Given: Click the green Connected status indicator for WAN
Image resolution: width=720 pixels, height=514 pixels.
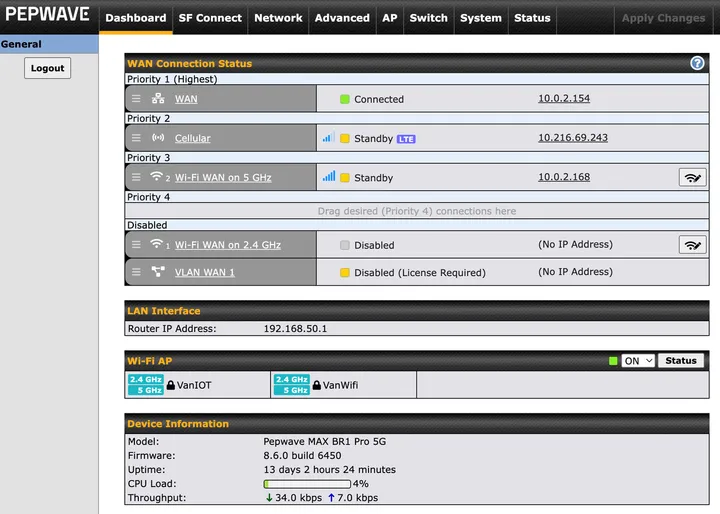Looking at the screenshot, I should (x=344, y=99).
